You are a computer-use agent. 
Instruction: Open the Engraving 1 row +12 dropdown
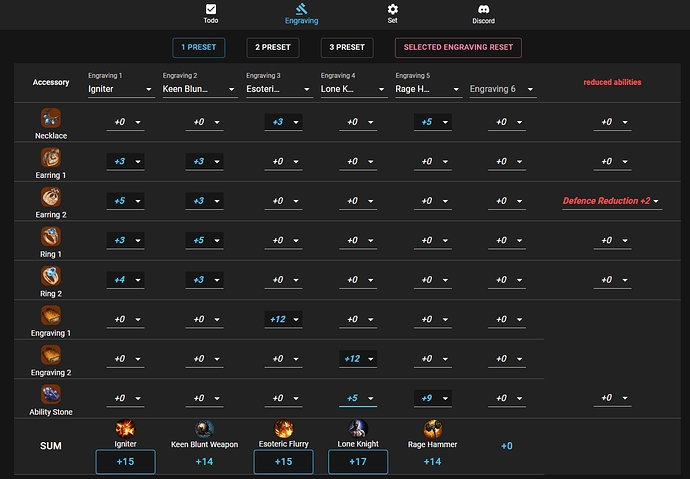[284, 319]
